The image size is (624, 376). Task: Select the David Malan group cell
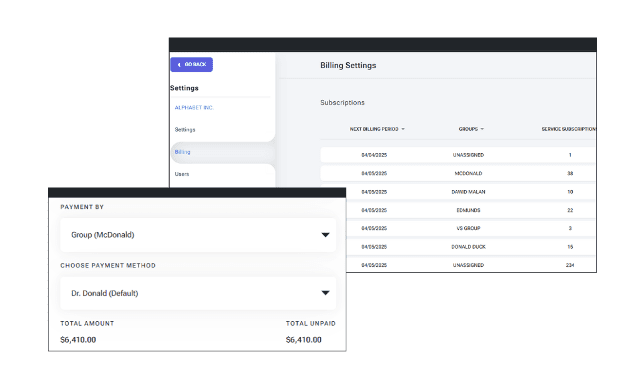[468, 192]
